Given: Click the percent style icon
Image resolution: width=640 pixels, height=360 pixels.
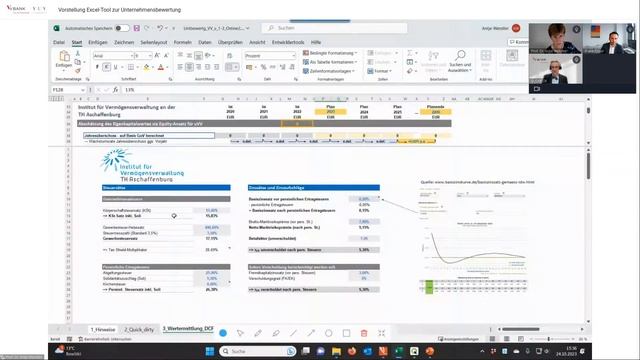Looking at the screenshot, I should pos(264,67).
